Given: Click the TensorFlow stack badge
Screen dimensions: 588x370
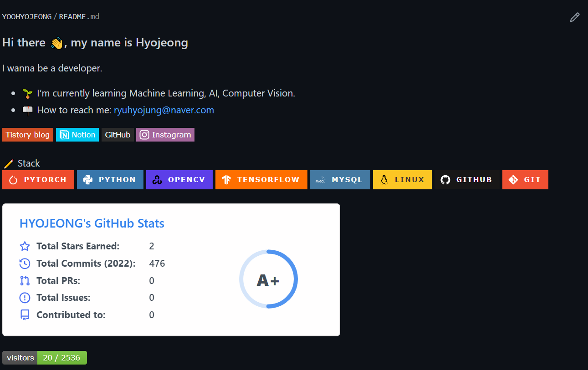Looking at the screenshot, I should click(261, 180).
